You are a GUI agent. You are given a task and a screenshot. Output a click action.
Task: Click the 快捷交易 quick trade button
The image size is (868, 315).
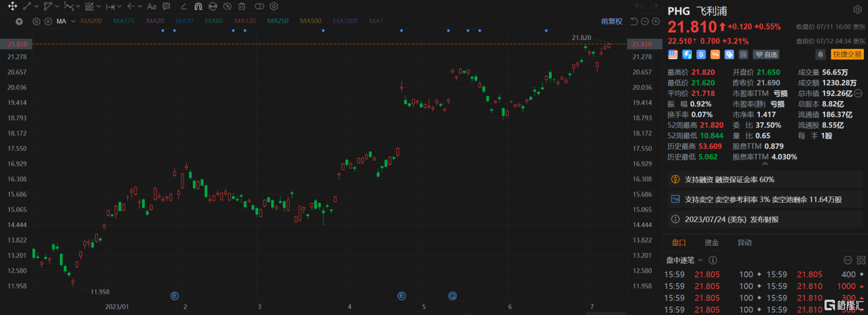847,54
